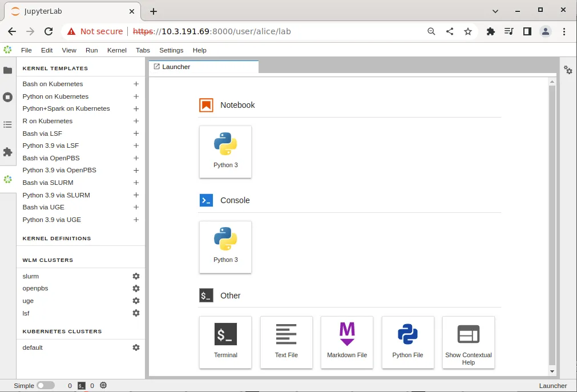The height and width of the screenshot is (392, 577).
Task: Bookmark this page with star icon
Action: pyautogui.click(x=468, y=31)
